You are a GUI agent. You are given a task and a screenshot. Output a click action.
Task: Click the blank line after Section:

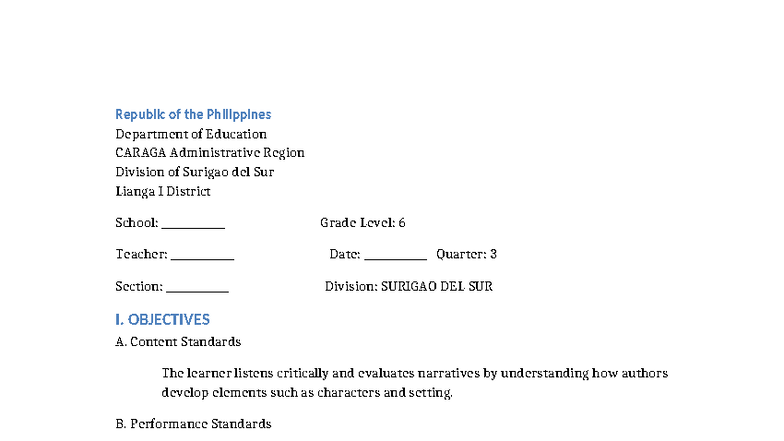click(198, 286)
